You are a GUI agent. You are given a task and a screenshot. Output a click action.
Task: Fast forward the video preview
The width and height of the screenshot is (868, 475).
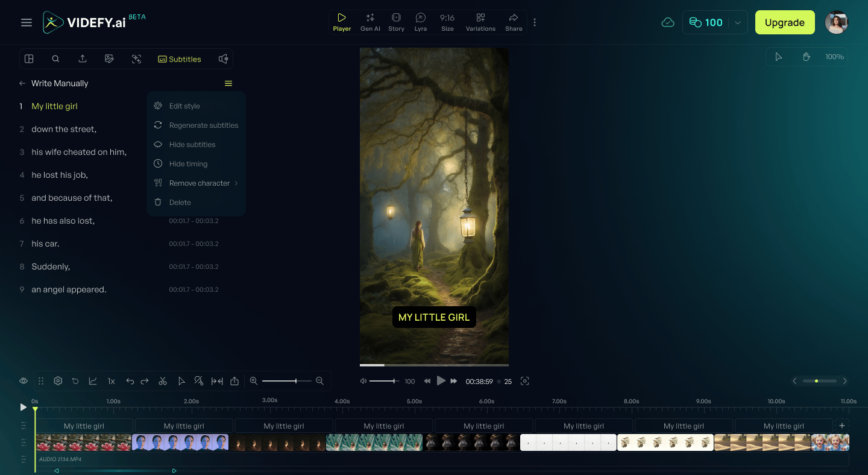(454, 381)
